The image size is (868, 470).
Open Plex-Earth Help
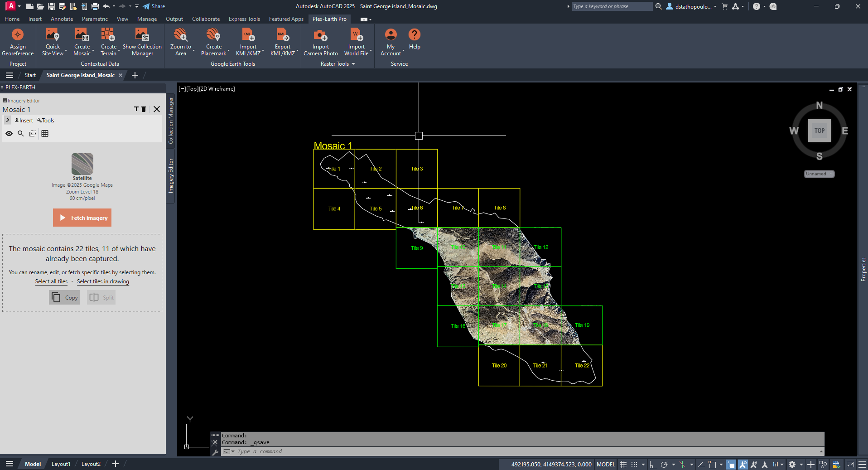pyautogui.click(x=415, y=39)
